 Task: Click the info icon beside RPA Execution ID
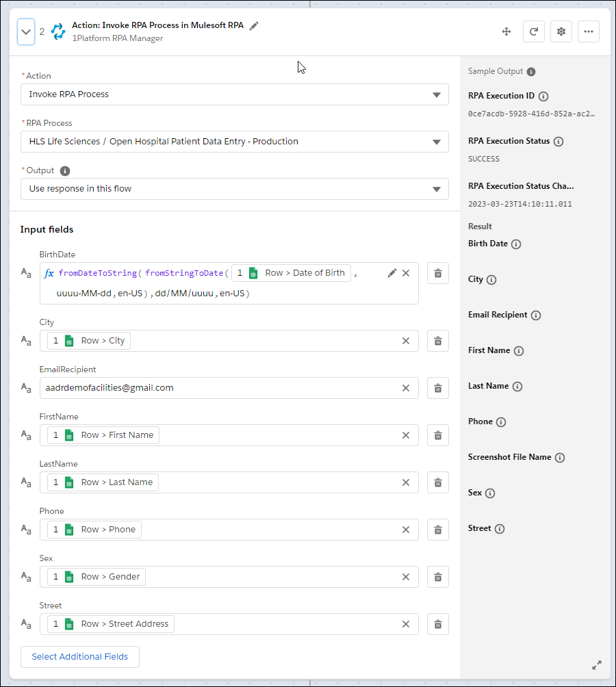point(543,96)
